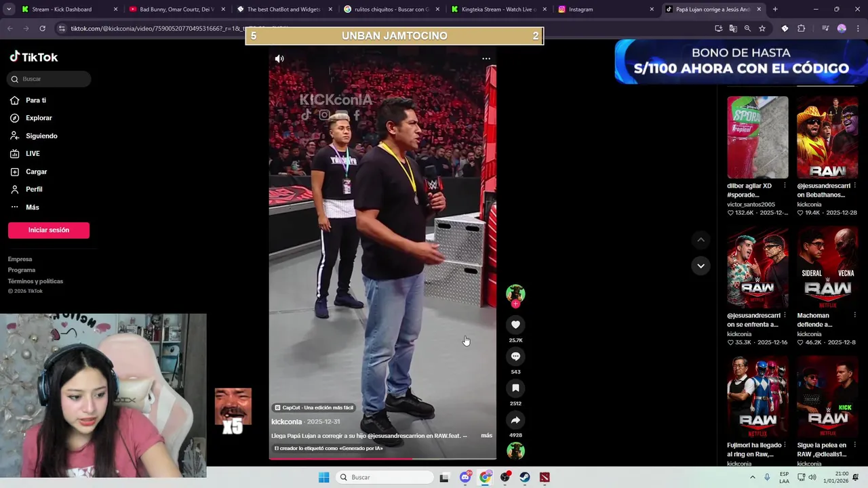Like the video using the heart icon
Viewport: 868px width, 488px height.
pyautogui.click(x=515, y=325)
